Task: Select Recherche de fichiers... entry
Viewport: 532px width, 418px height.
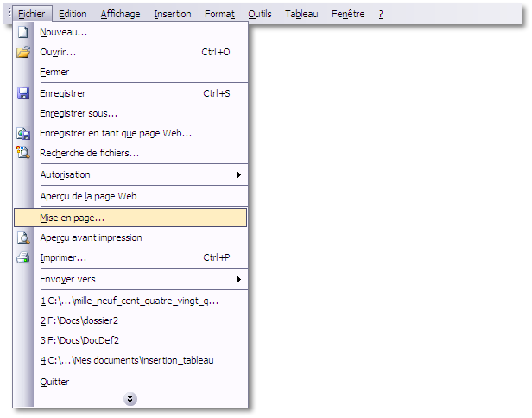Action: coord(130,153)
